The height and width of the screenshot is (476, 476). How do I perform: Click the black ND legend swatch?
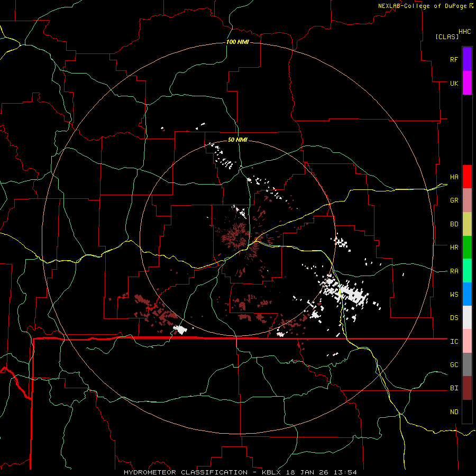[467, 411]
